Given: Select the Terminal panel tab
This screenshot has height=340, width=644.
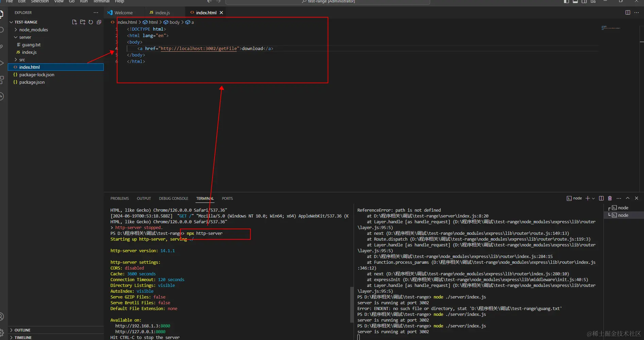Looking at the screenshot, I should (x=205, y=198).
